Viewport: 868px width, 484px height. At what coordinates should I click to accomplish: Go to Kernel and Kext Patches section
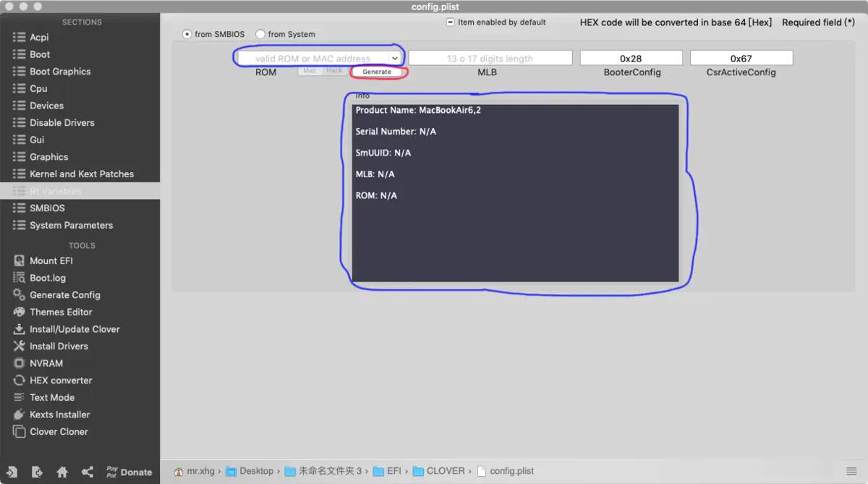coord(81,174)
